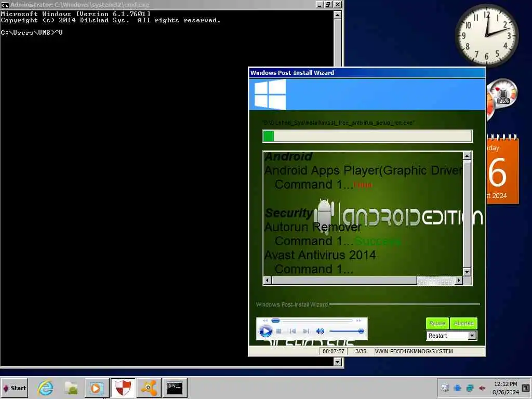Click the cmd window scroll-up arrow
Screen dimensions: 532x399
point(337,15)
